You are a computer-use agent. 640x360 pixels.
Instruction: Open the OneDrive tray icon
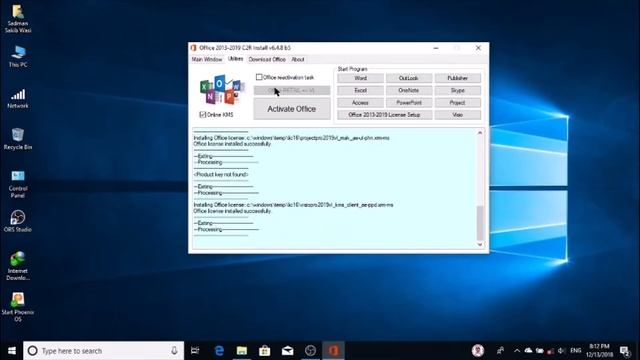[528, 351]
